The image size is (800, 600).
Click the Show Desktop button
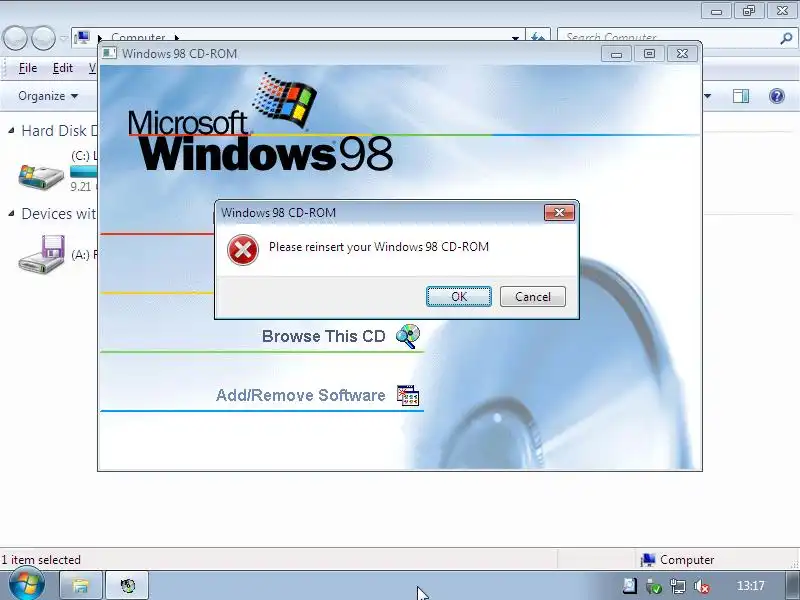click(792, 585)
